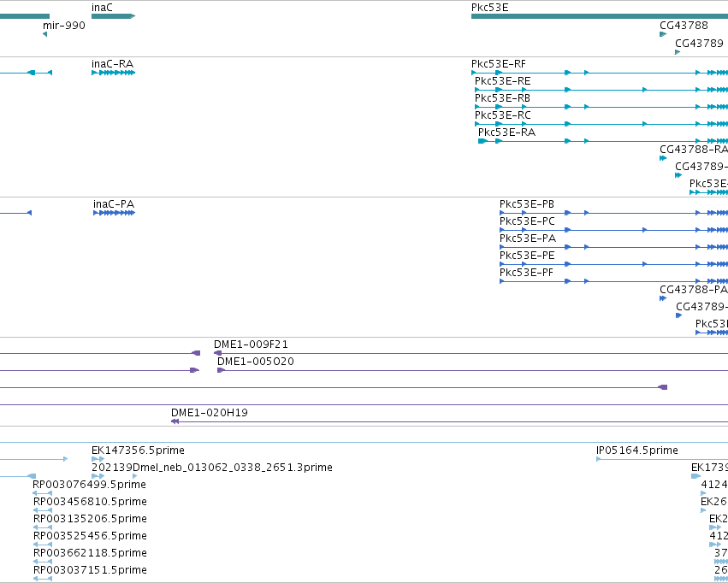
Task: Select the CG43788-PA protein label
Action: 694,290
